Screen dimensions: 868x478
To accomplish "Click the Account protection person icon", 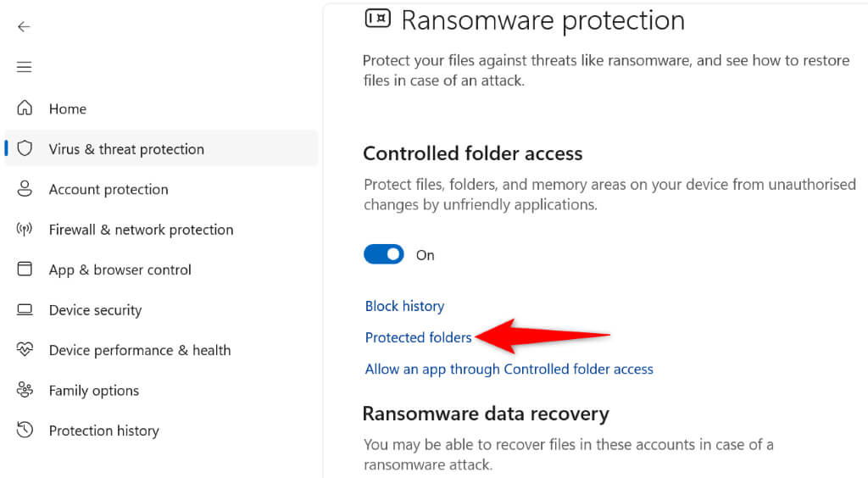I will pos(25,189).
